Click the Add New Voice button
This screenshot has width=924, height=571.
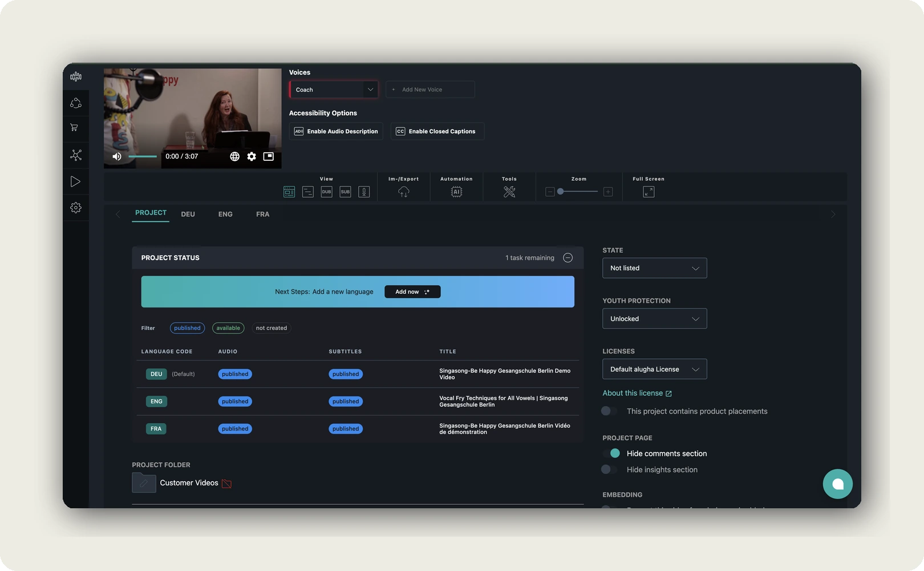(x=431, y=90)
